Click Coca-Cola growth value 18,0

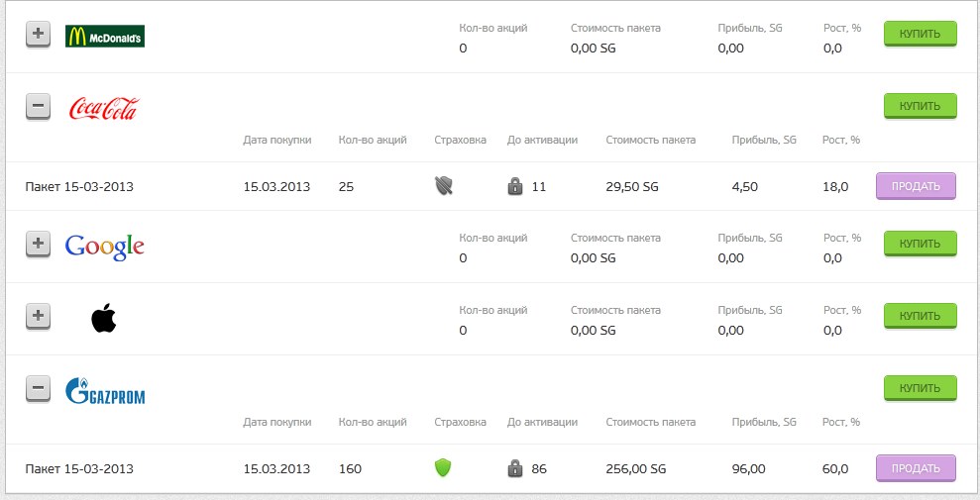point(835,187)
